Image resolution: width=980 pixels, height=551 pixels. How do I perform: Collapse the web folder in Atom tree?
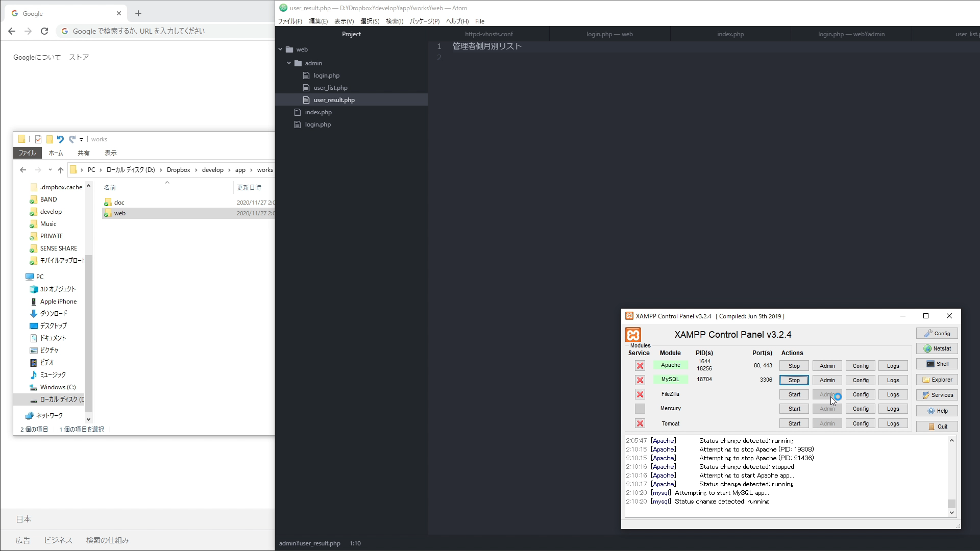(280, 49)
